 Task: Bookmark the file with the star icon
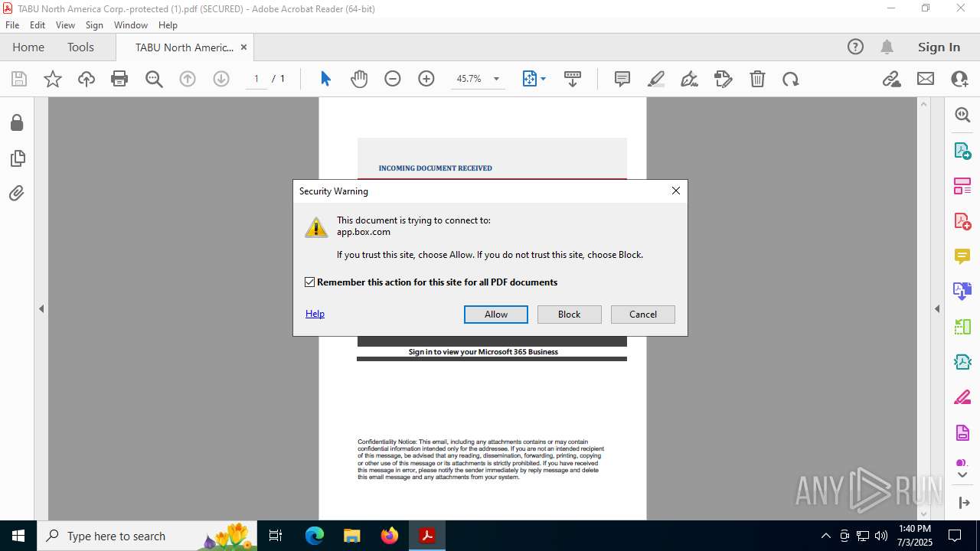click(x=53, y=79)
